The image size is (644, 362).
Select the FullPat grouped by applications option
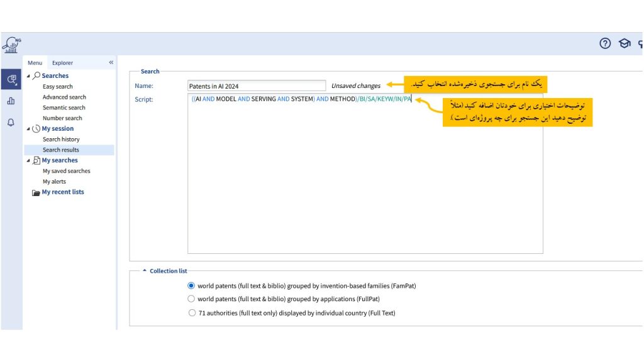(191, 299)
